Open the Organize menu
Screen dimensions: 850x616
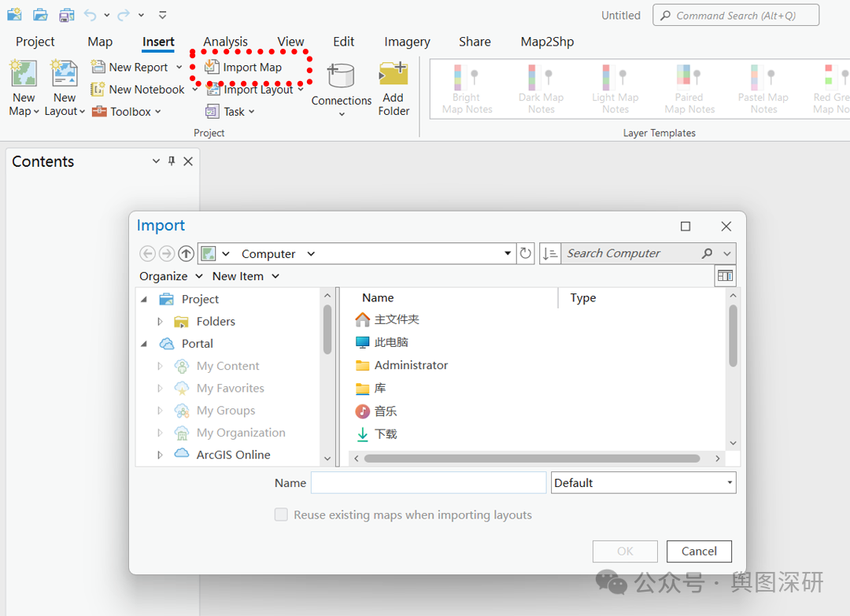(x=171, y=276)
